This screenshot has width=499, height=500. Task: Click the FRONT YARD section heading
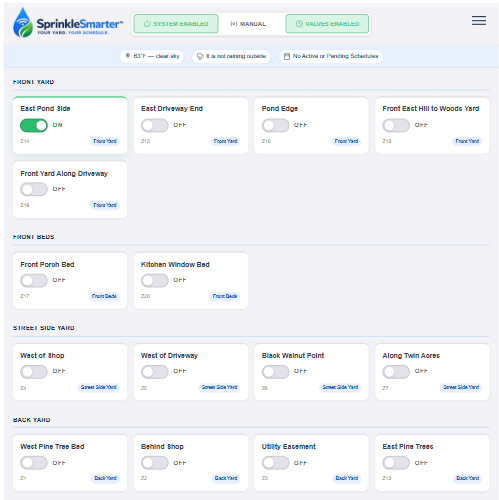[x=33, y=82]
